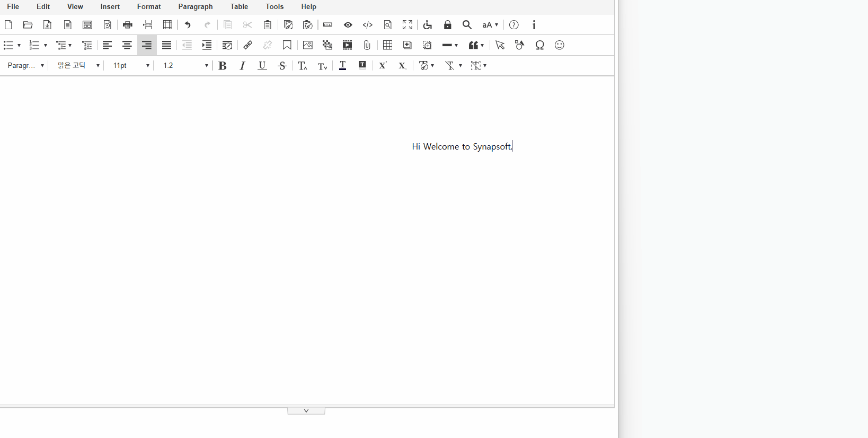
Task: Undo the last action
Action: click(x=188, y=25)
